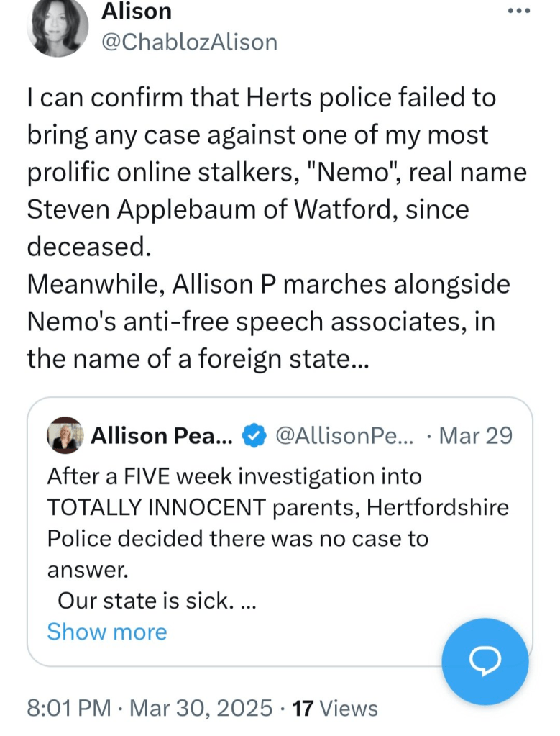560x736 pixels.
Task: Click the main post text starting 'I can confirm'
Action: 260,98
